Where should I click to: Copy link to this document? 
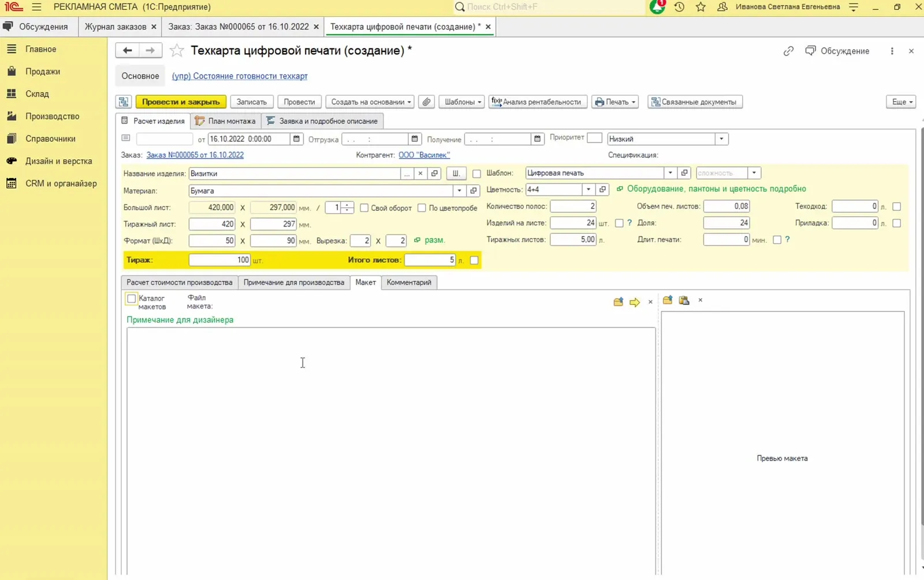click(x=788, y=51)
